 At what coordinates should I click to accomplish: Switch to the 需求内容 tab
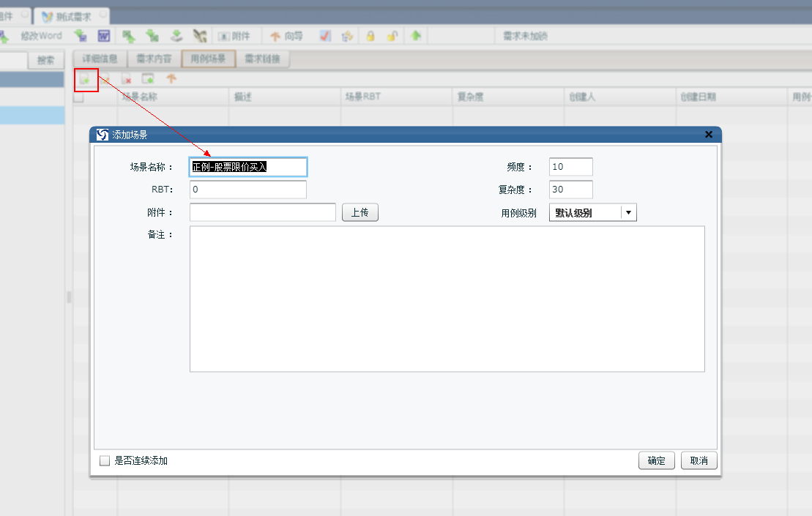point(154,59)
